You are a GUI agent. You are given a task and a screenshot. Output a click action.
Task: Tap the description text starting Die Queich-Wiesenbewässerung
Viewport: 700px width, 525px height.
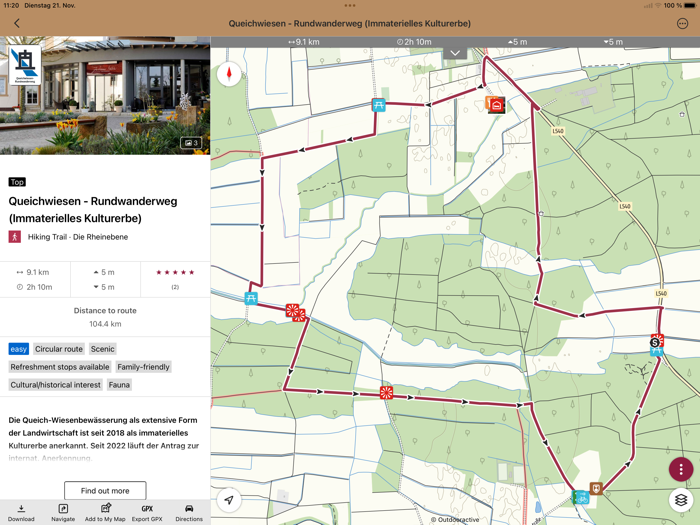(104, 439)
